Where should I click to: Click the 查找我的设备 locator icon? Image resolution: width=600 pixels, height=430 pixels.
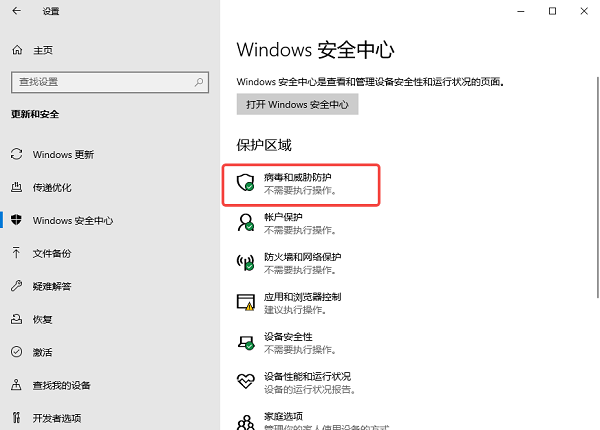[x=16, y=384]
